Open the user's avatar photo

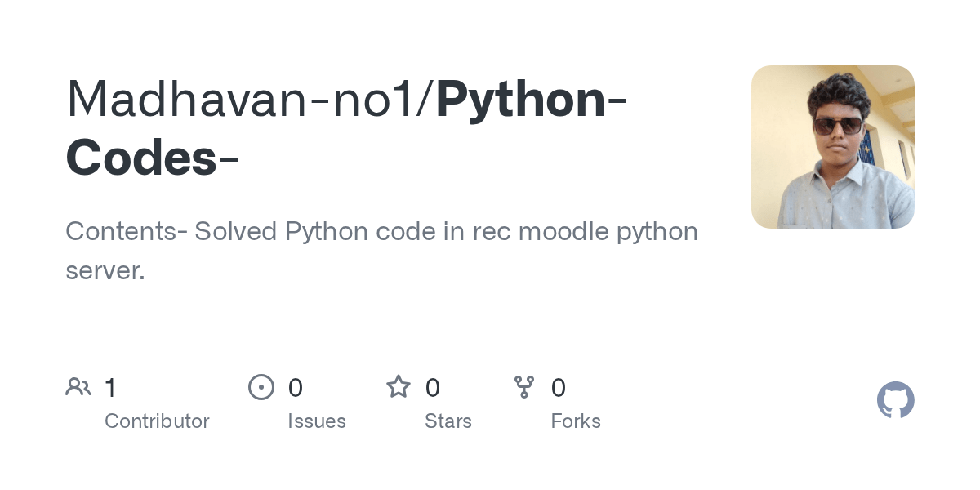[833, 147]
